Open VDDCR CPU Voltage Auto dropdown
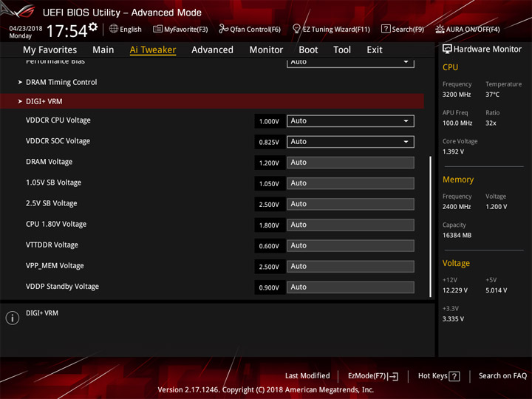The height and width of the screenshot is (399, 532). click(x=350, y=120)
